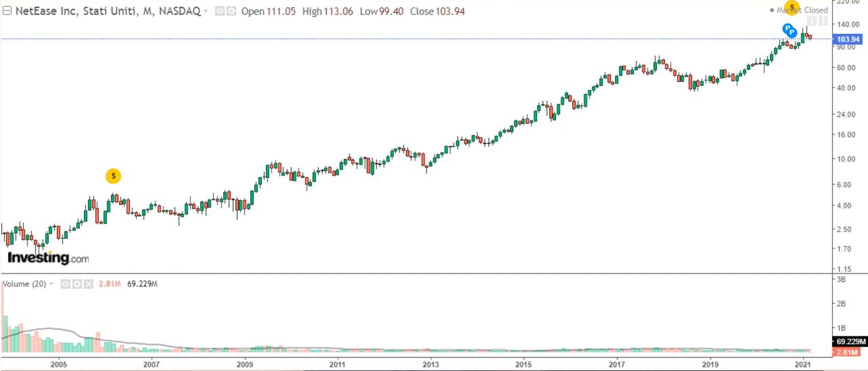Screen dimensions: 868x371
Task: Click the right pane control icon under Market Closed
Action: click(x=822, y=22)
